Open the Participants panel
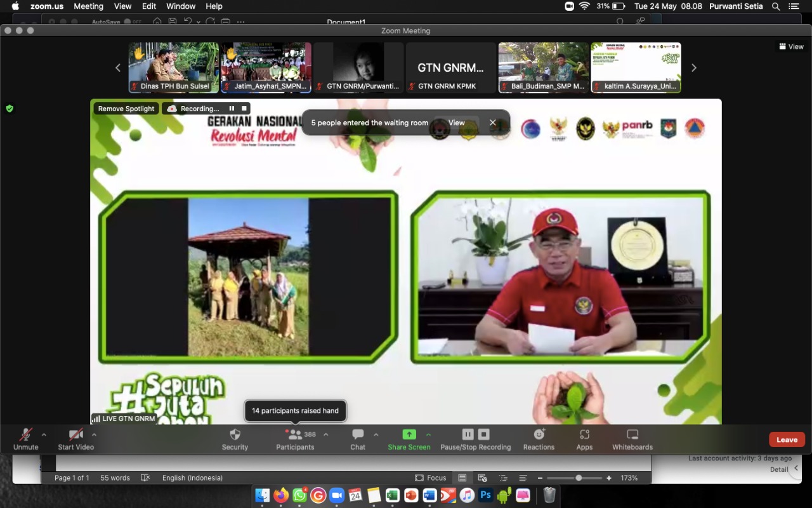The image size is (812, 508). 295,435
